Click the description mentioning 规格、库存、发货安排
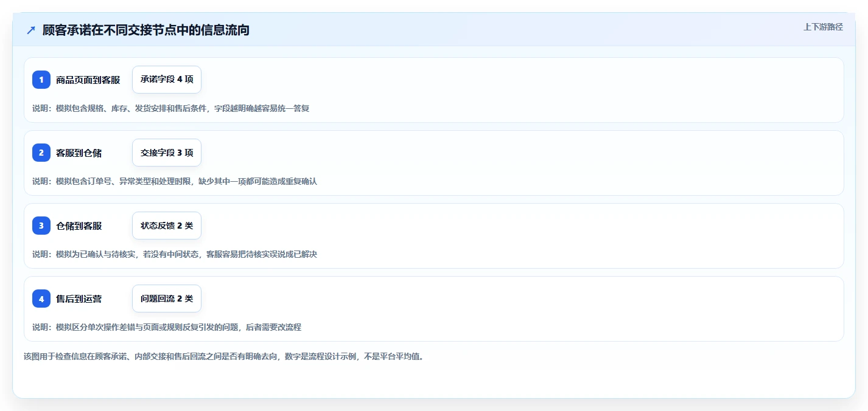Viewport: 868px width, 411px height. click(x=171, y=108)
